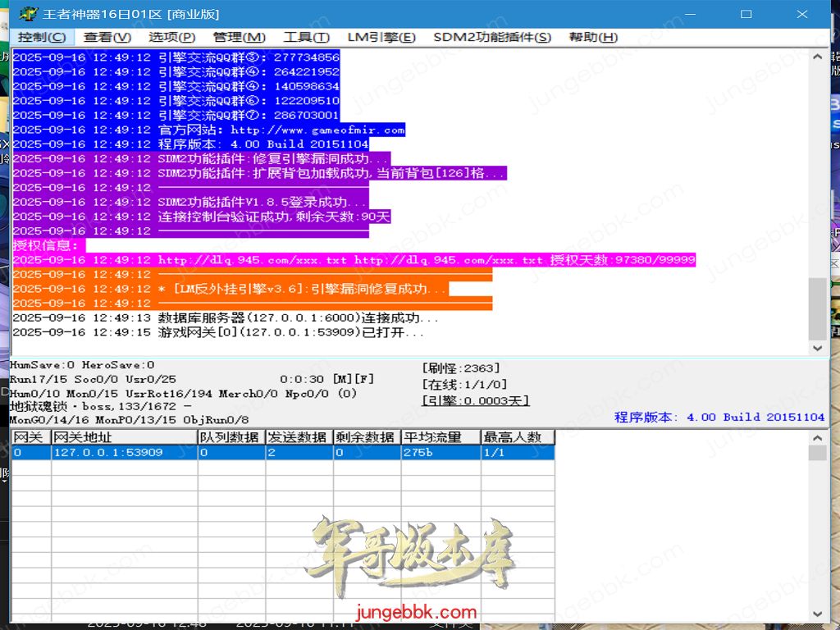Click the log pane scroll-up arrow
Screen dimensions: 840x630
(817, 57)
